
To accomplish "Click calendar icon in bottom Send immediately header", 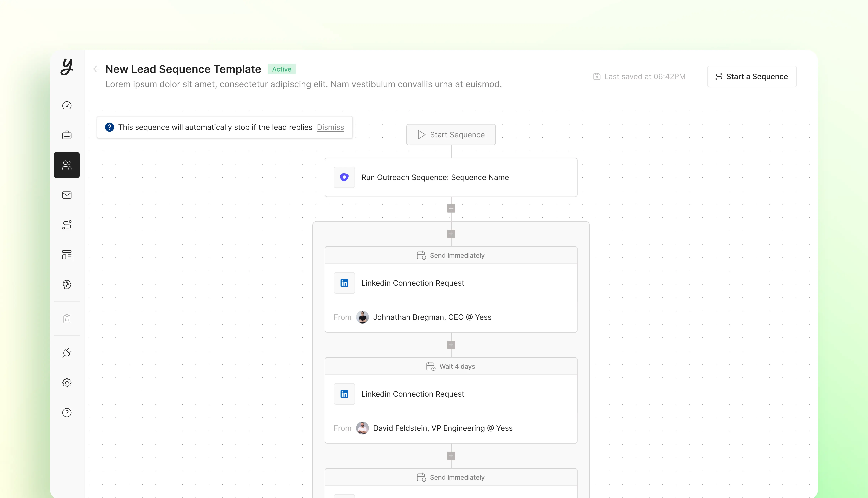I will point(421,478).
